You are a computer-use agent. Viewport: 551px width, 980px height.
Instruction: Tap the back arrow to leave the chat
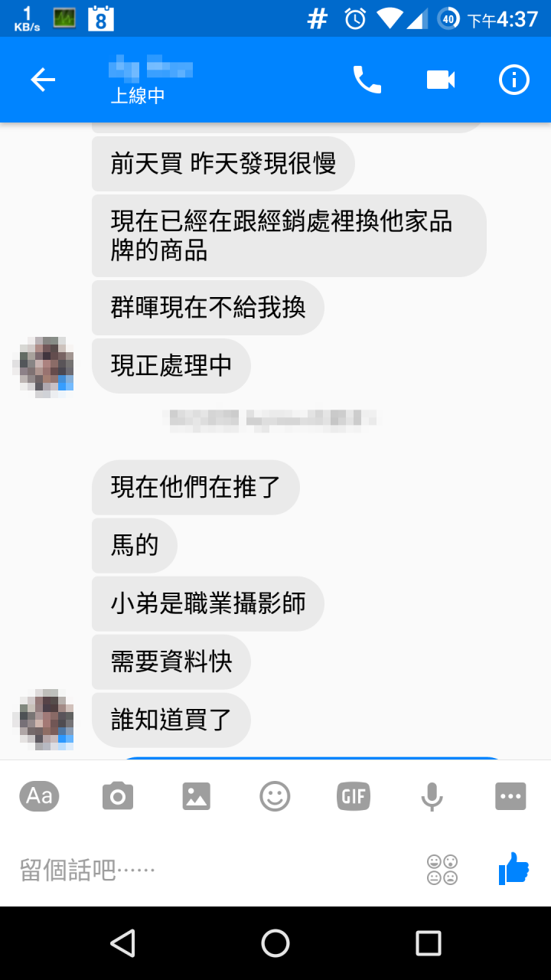pos(43,80)
